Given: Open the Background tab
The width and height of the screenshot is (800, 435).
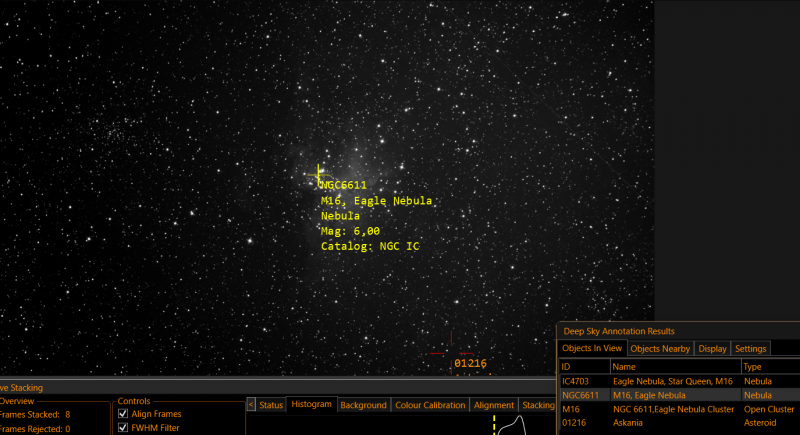Looking at the screenshot, I should 363,405.
